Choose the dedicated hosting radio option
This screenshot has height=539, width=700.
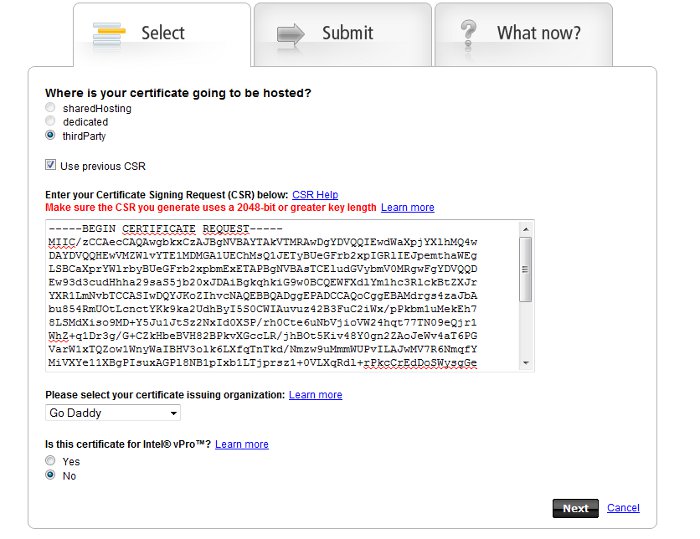[x=51, y=122]
